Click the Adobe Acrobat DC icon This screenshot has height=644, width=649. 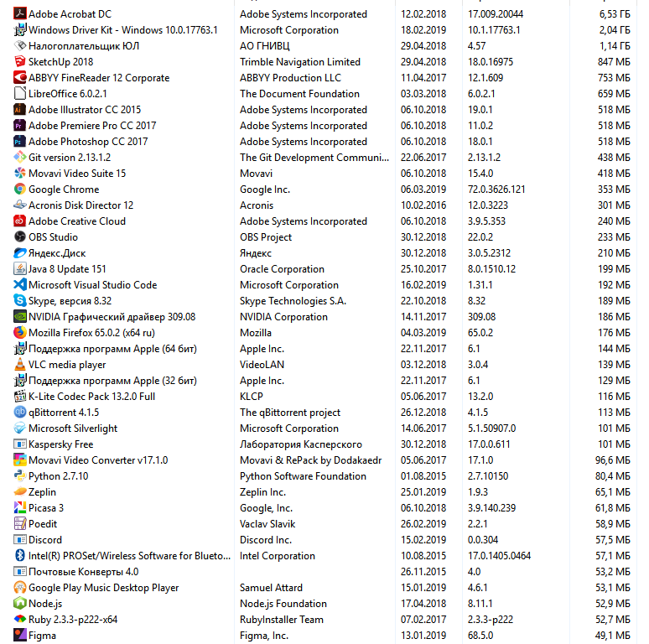(20, 14)
